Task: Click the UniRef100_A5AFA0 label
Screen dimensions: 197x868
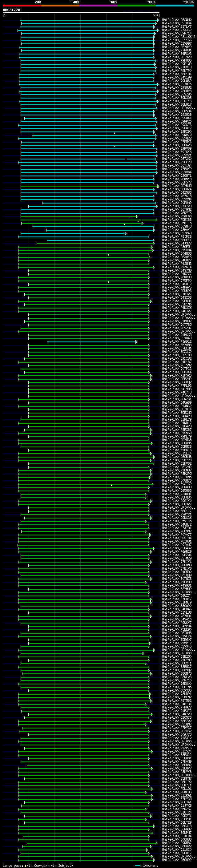Action: pyautogui.click(x=177, y=216)
